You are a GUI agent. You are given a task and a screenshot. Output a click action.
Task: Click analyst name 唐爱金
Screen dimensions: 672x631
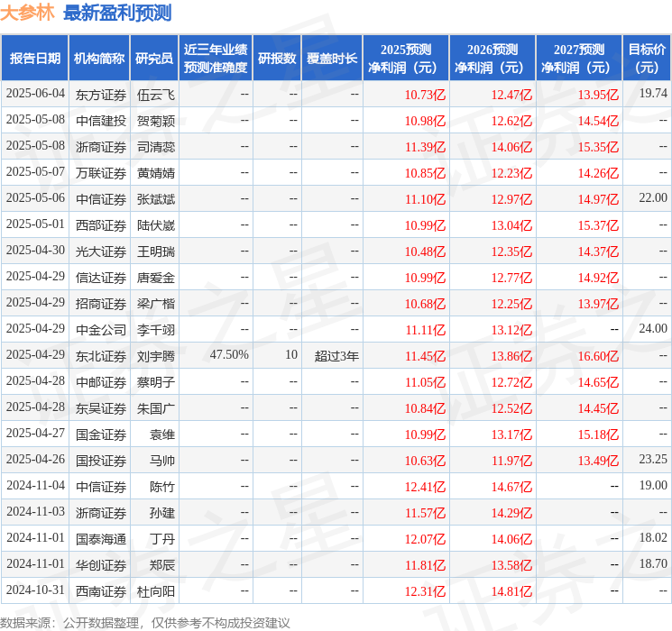coord(155,278)
